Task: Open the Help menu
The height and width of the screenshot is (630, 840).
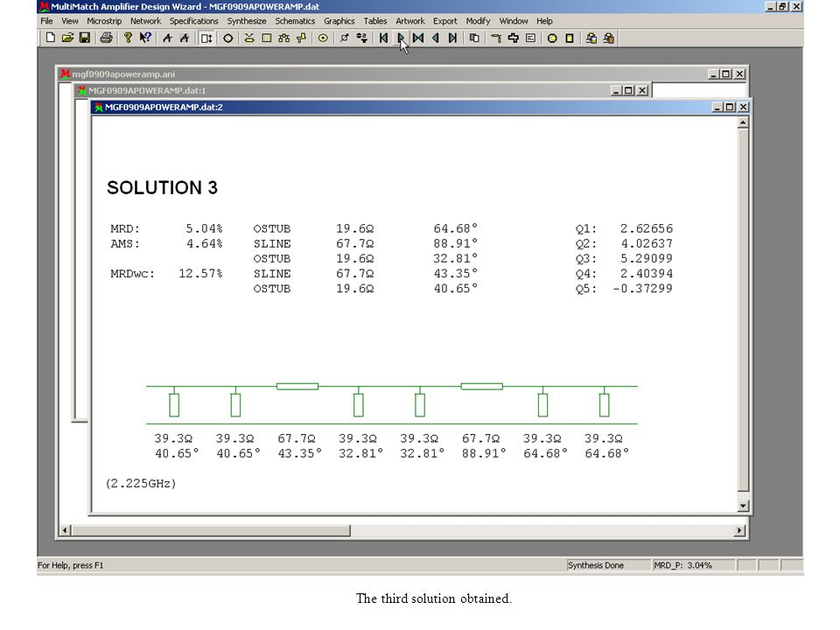Action: point(544,21)
